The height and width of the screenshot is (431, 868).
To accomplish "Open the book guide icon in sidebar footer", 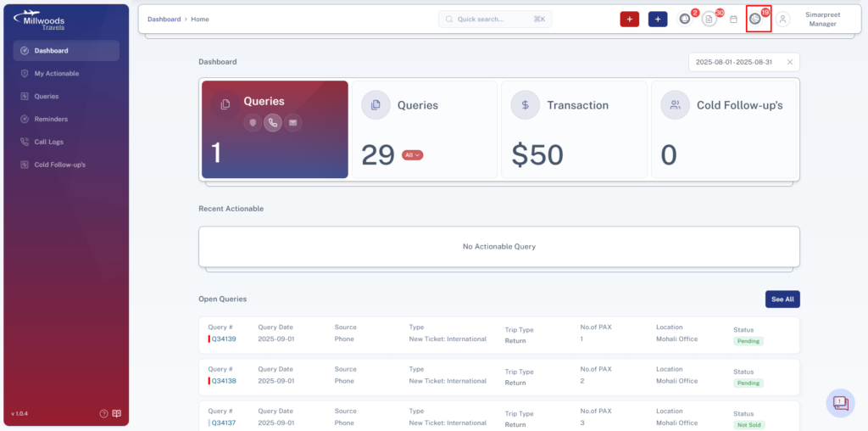I will click(117, 413).
